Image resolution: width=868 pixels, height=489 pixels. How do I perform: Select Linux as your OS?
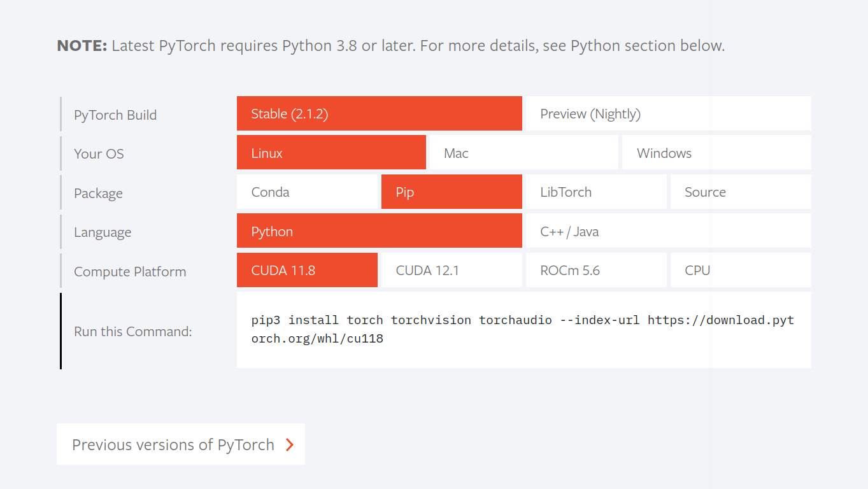(x=331, y=153)
